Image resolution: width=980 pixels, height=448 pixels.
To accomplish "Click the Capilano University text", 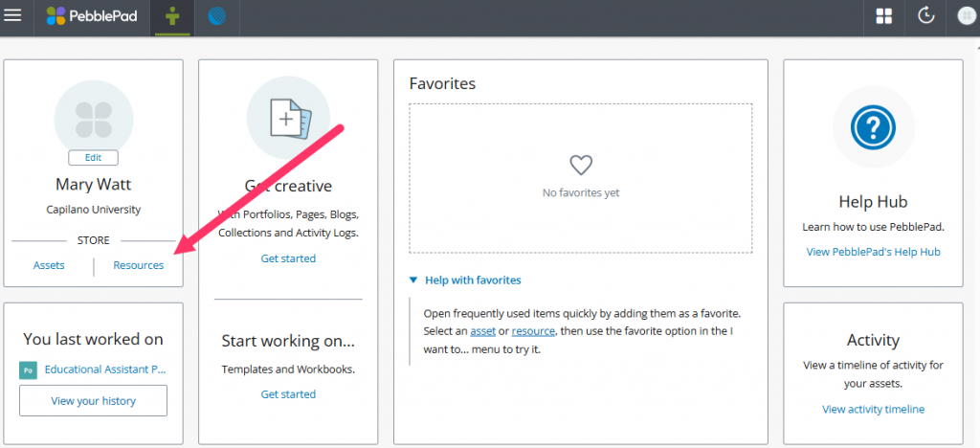I will tap(93, 210).
